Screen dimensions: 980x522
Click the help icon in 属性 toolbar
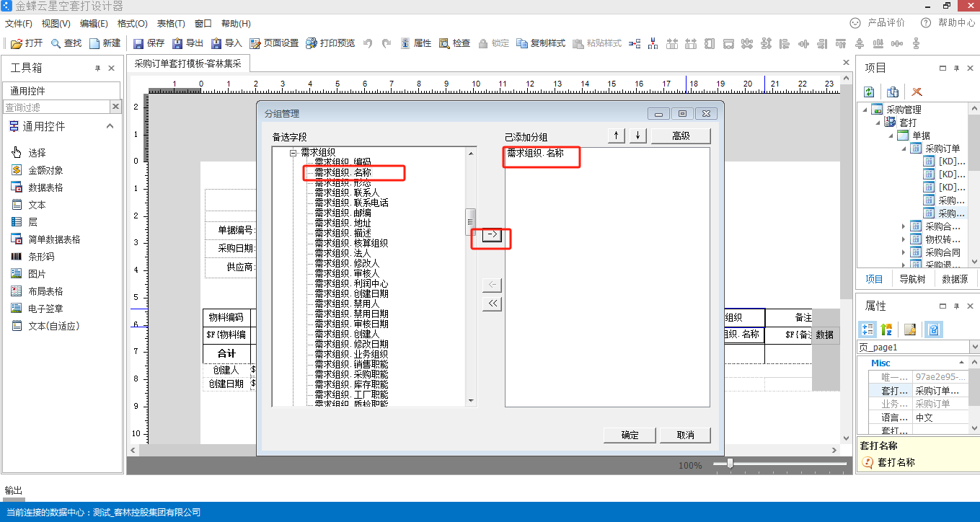pos(933,329)
